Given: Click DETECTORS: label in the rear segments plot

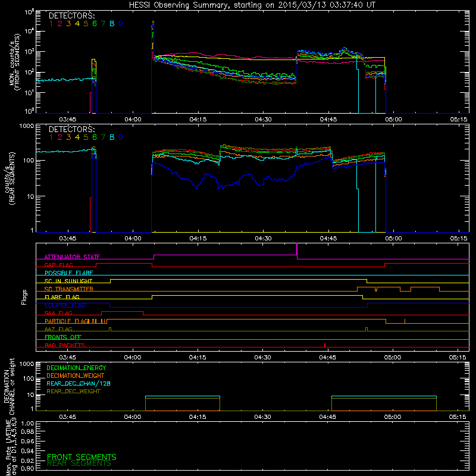Looking at the screenshot, I should coord(71,130).
